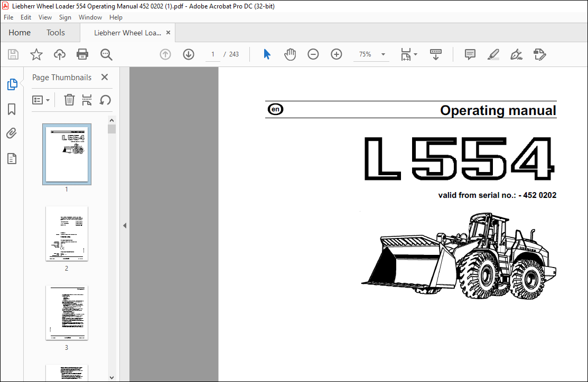Open the Window menu

(90, 17)
